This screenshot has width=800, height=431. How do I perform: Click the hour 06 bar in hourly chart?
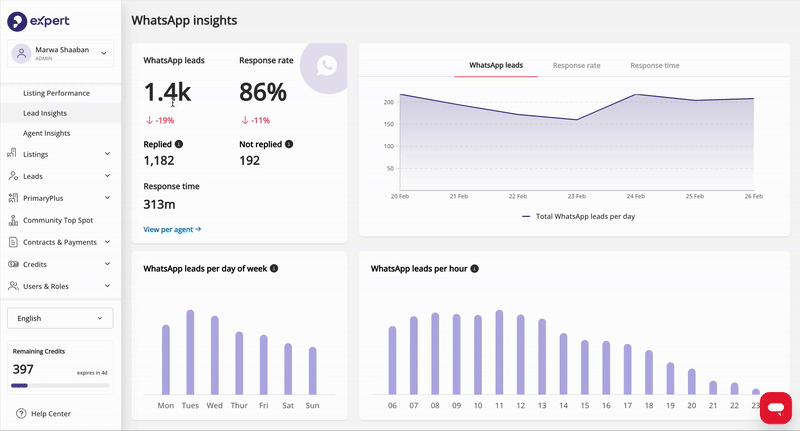392,360
